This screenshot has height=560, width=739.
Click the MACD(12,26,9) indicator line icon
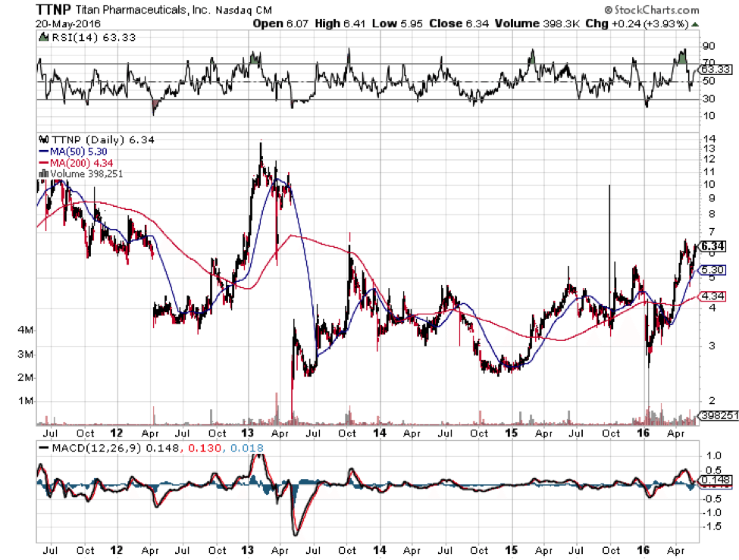tap(44, 449)
